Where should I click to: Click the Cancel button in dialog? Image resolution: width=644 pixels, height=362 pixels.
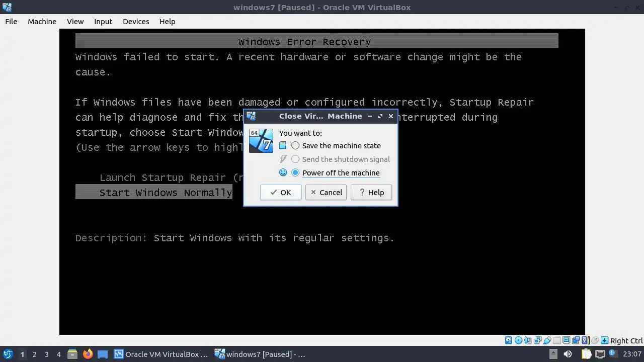(326, 192)
